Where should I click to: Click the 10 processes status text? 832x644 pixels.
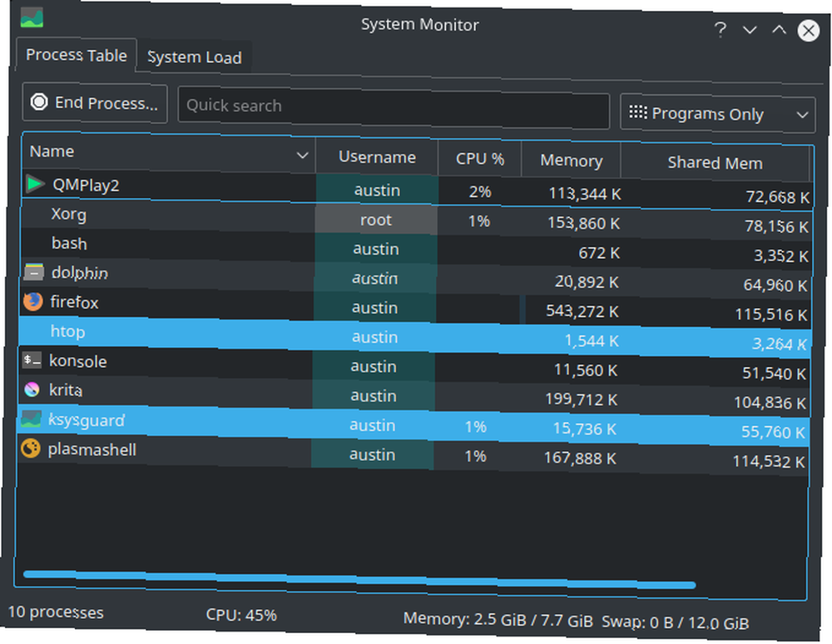(x=56, y=612)
